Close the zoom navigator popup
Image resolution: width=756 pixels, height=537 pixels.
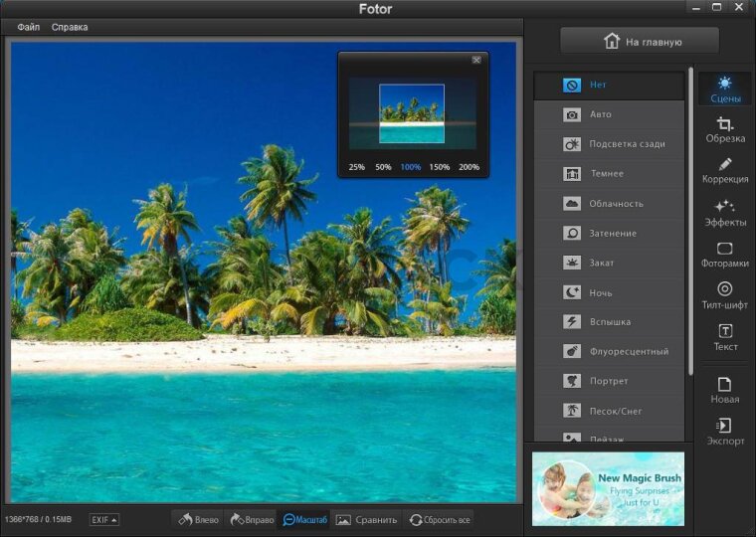coord(476,60)
